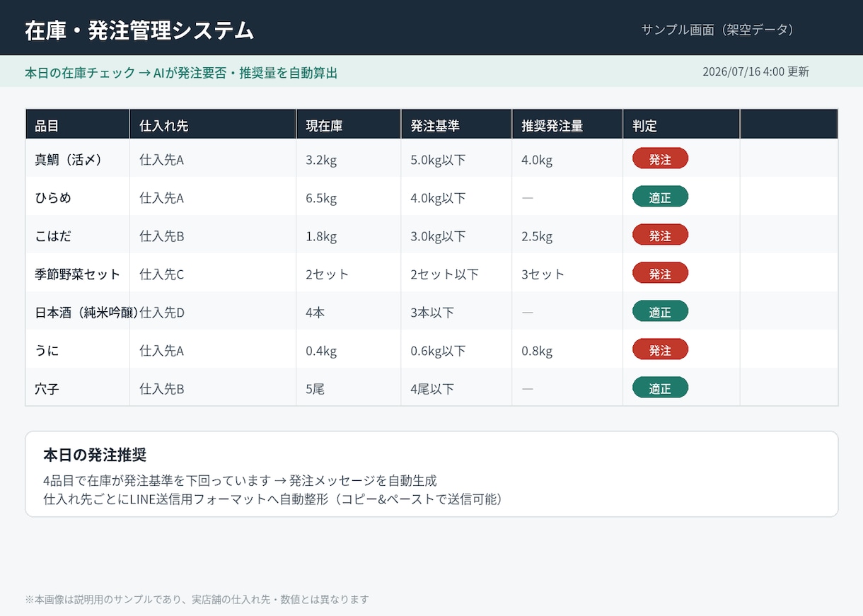This screenshot has width=863, height=616.
Task: Click the サンプル画面（架空データ） label
Action: pos(720,30)
